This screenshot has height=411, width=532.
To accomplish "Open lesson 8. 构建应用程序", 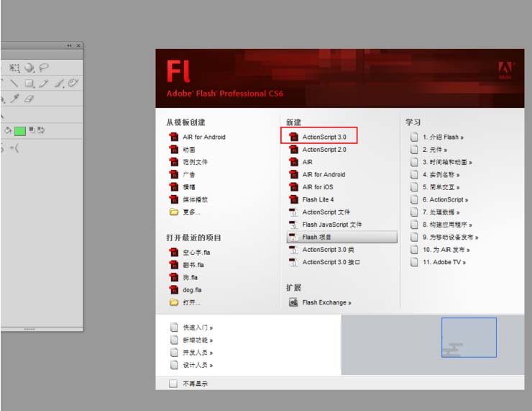I will 441,225.
